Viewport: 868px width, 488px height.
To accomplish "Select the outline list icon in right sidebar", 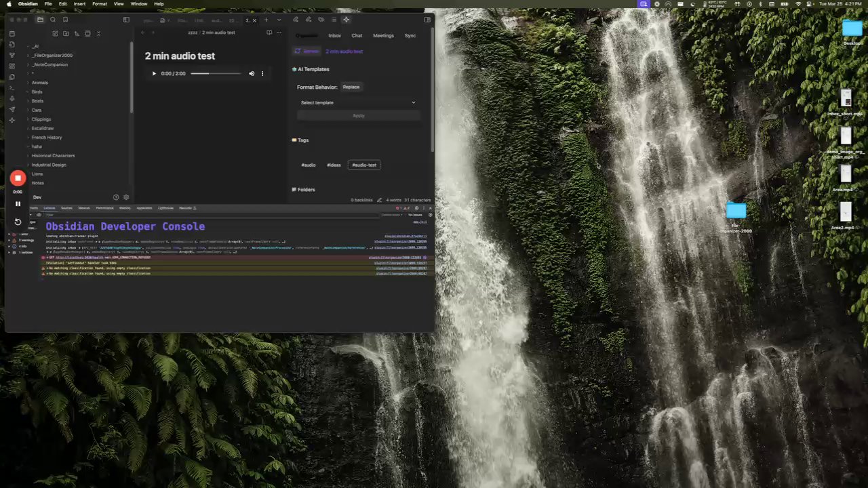I will click(x=334, y=20).
